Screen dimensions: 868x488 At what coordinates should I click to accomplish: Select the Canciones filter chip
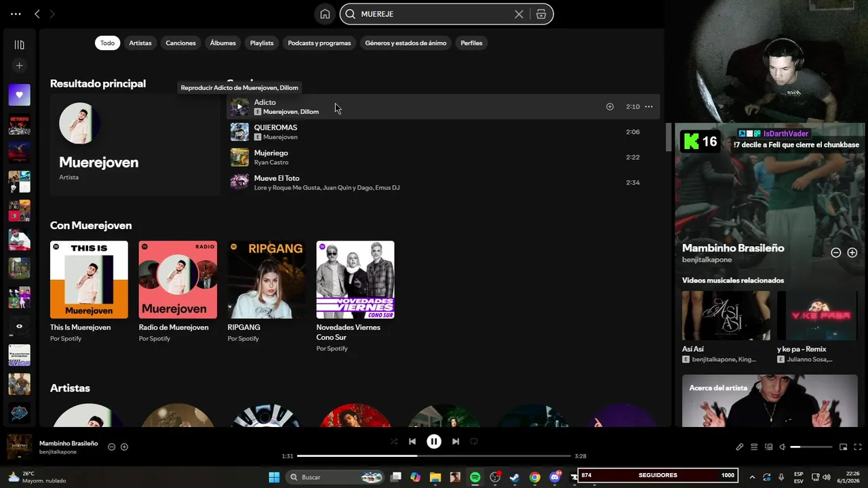pyautogui.click(x=180, y=43)
